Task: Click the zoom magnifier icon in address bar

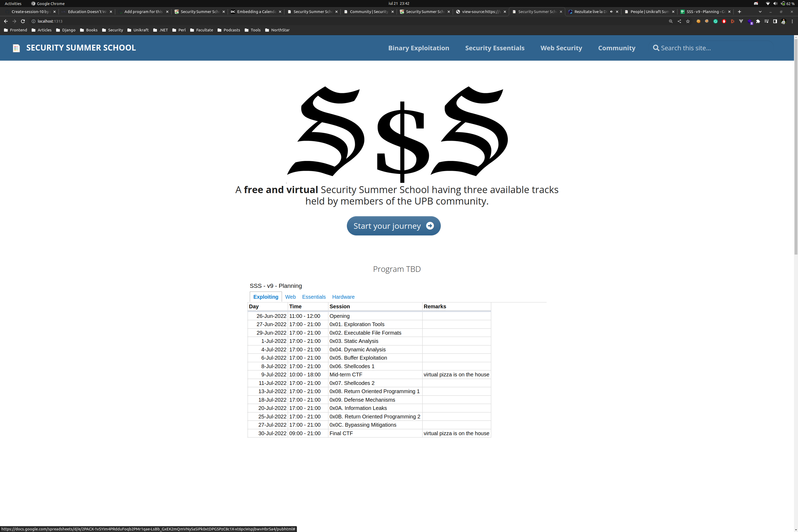Action: pos(670,21)
